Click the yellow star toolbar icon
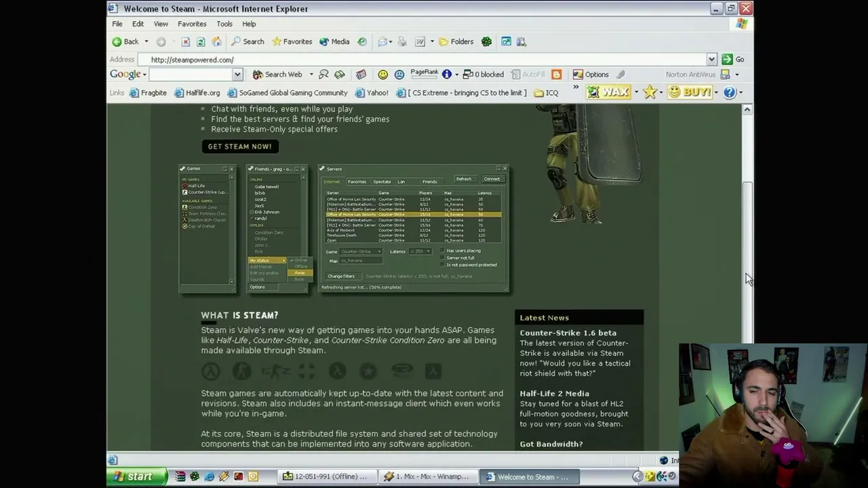 (650, 92)
